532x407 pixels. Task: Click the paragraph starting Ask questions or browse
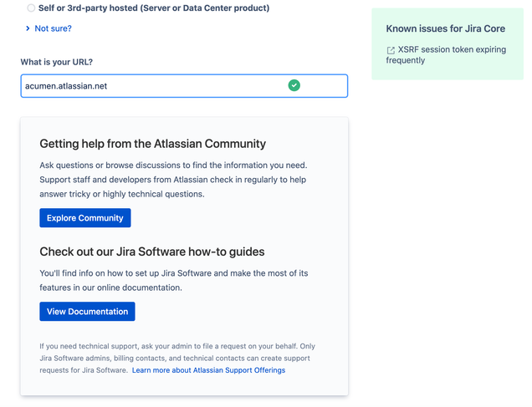[x=173, y=180]
